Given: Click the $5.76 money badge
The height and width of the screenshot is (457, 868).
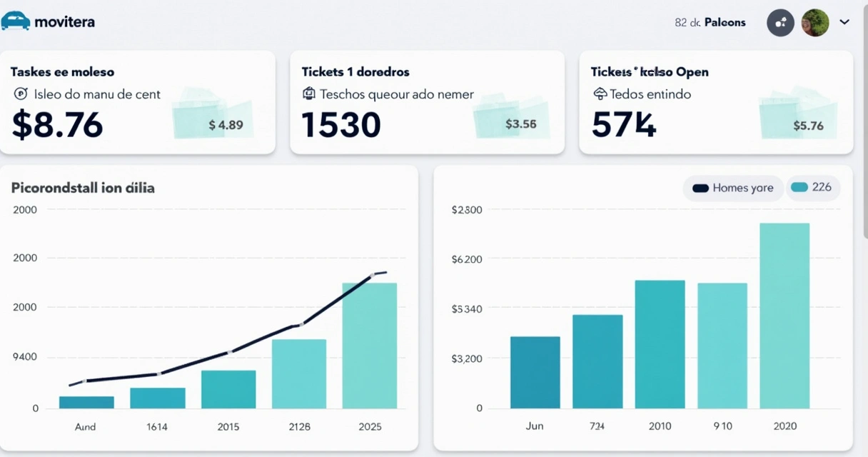Looking at the screenshot, I should coord(809,126).
